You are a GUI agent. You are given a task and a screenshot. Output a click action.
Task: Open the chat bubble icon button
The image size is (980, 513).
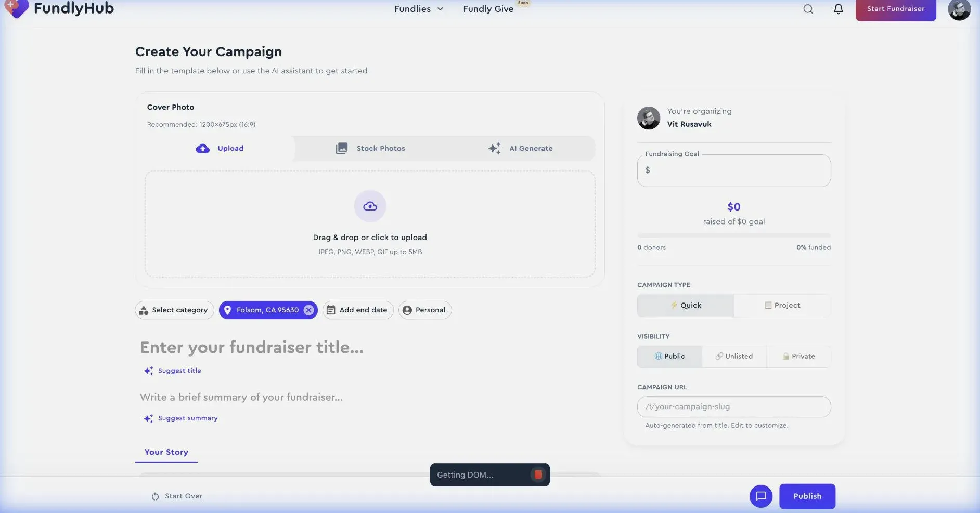click(760, 496)
